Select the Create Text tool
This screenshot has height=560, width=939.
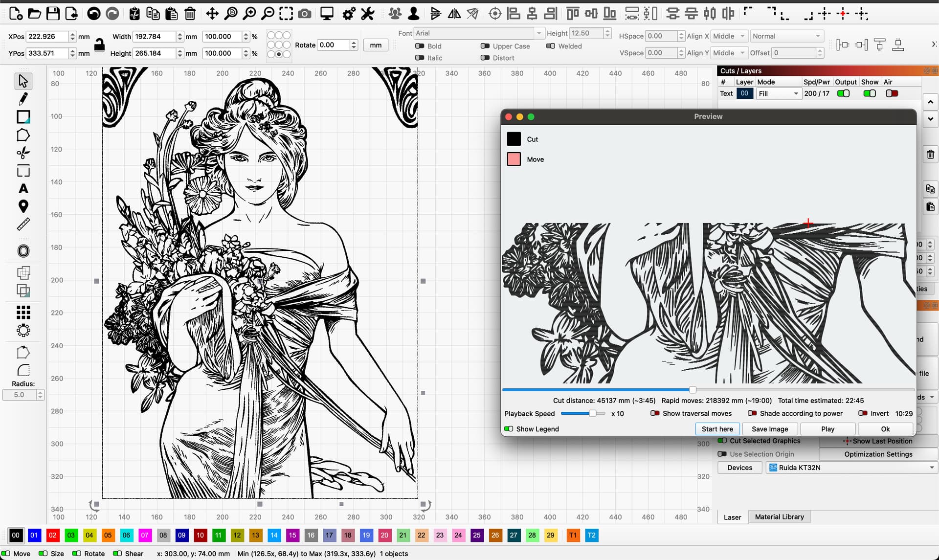[x=23, y=189]
